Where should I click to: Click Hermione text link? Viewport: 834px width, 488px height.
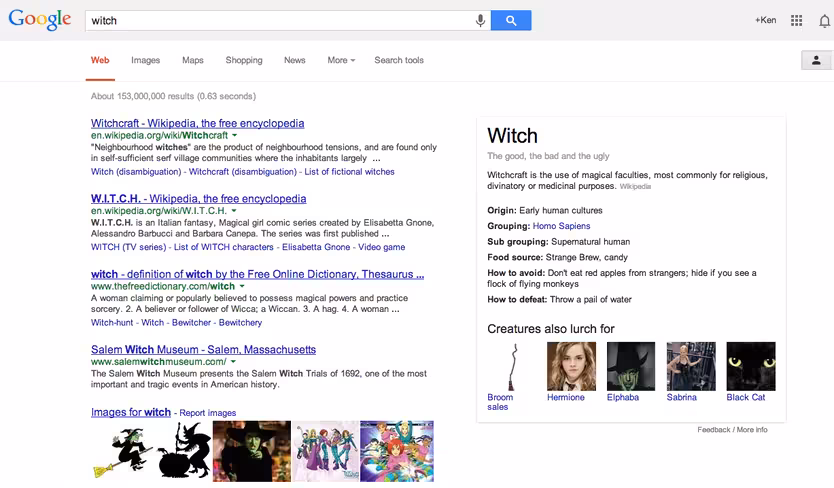click(x=565, y=398)
